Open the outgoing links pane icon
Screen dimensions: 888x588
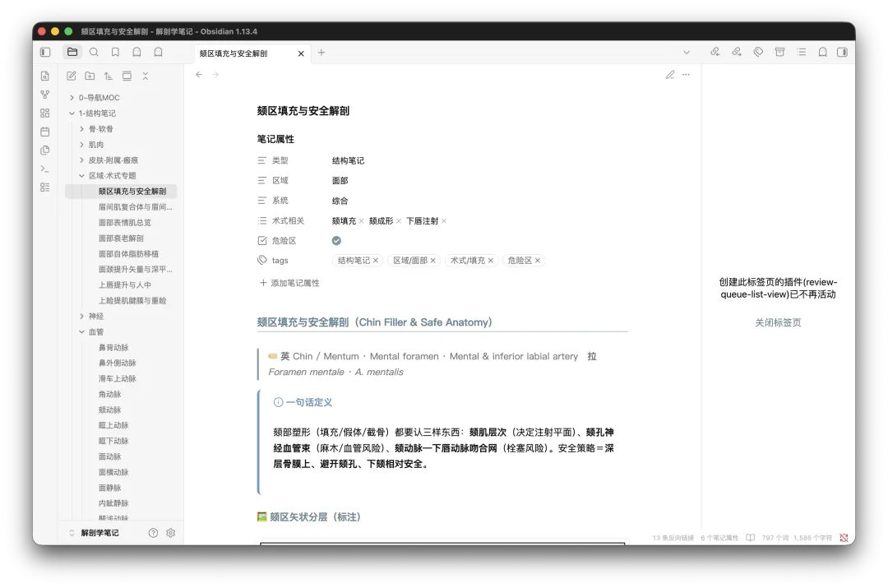pyautogui.click(x=737, y=52)
